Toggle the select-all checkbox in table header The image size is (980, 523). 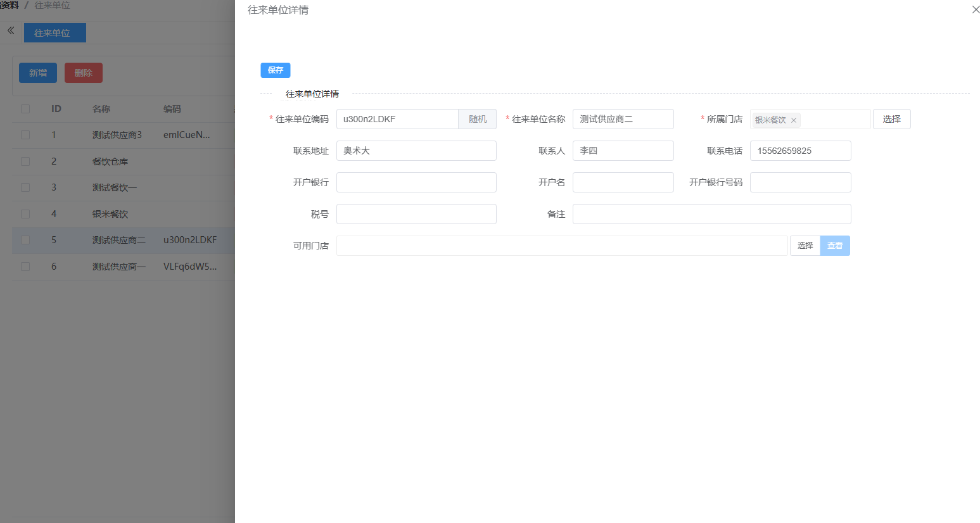click(25, 109)
